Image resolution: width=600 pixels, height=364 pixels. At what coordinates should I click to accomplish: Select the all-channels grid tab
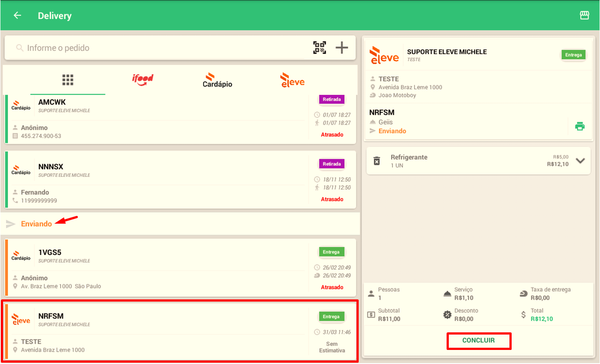point(68,80)
